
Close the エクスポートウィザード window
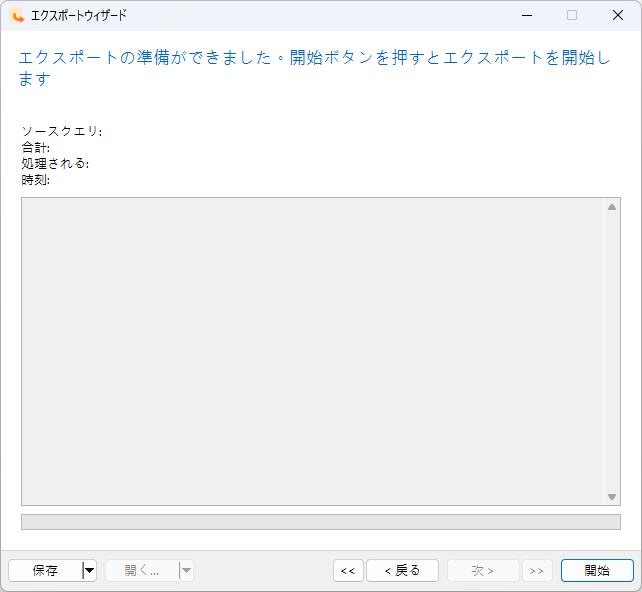617,16
